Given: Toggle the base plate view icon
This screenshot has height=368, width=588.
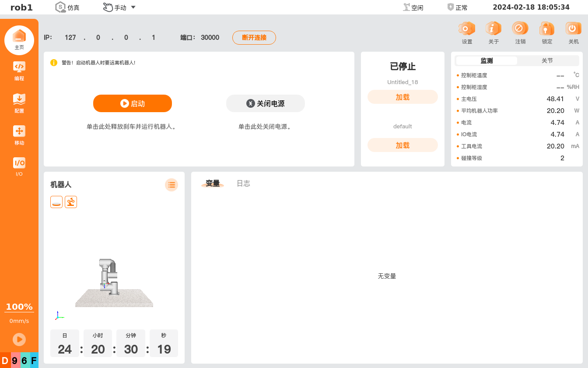Looking at the screenshot, I should tap(56, 202).
